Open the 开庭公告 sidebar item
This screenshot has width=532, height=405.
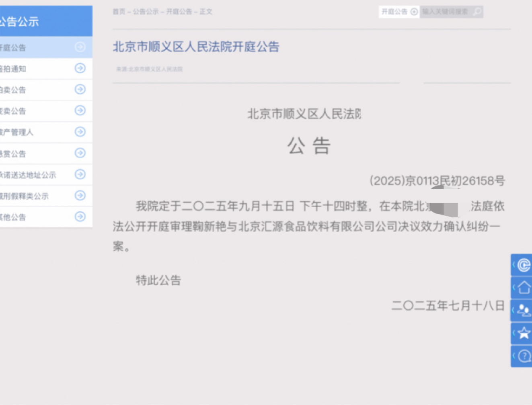[x=46, y=47]
